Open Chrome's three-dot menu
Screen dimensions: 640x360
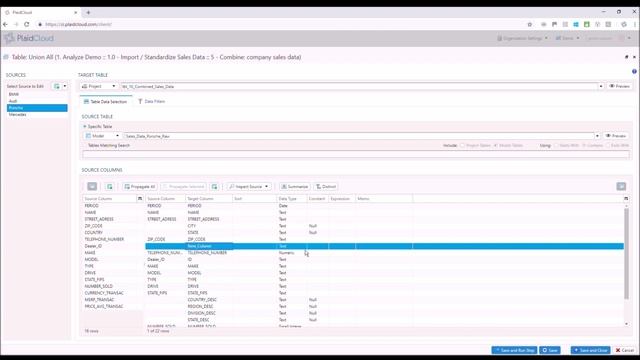click(x=635, y=24)
